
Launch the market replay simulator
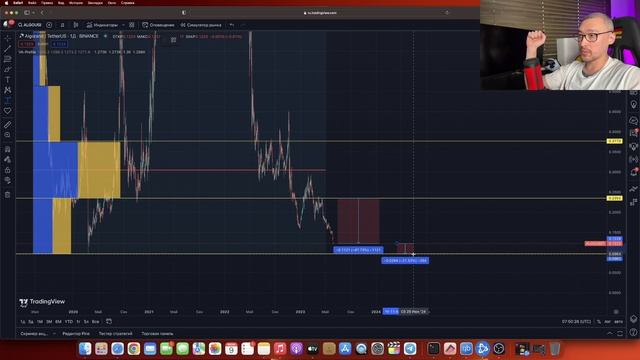201,25
